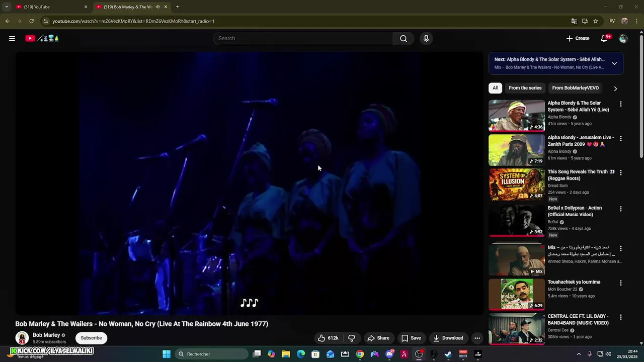Click the video player to pause

(x=249, y=184)
